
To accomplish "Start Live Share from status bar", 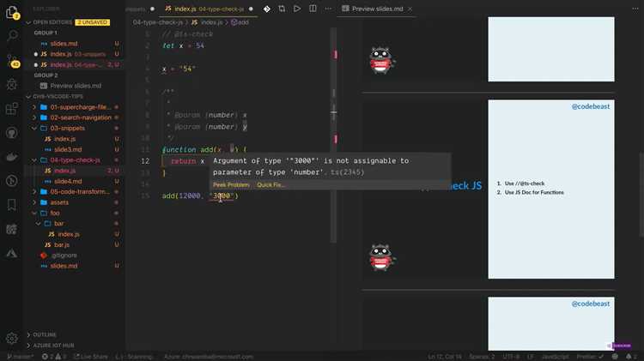I will (x=91, y=357).
